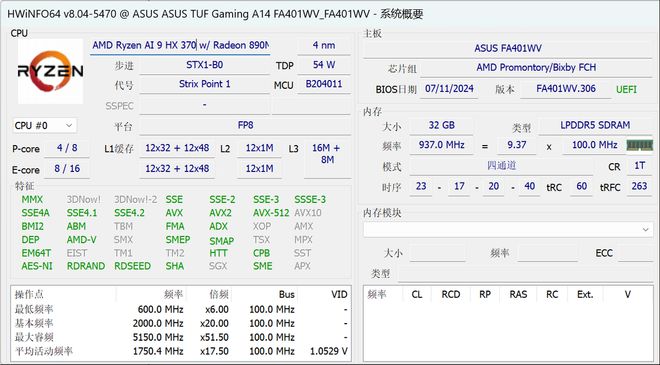Click the HTT feature flag
This screenshot has width=660, height=365.
tap(218, 253)
